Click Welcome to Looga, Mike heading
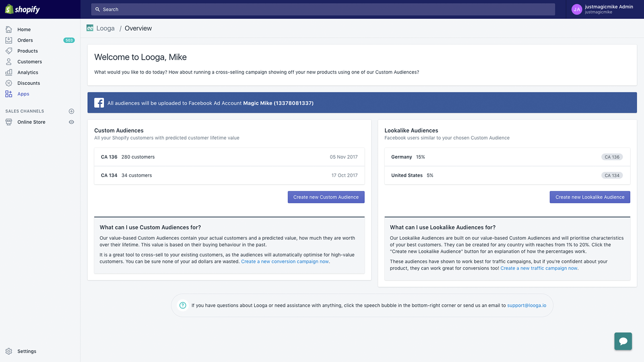Screen dimensions: 644x362 pos(140,57)
